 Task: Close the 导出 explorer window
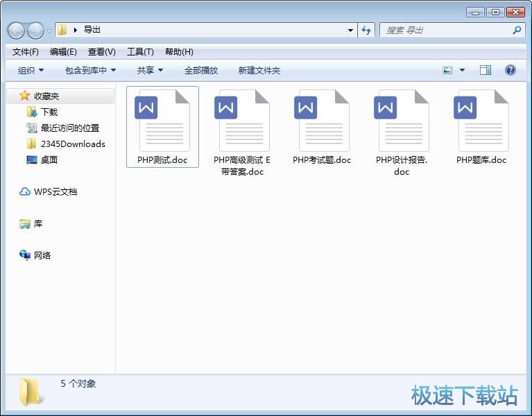515,12
